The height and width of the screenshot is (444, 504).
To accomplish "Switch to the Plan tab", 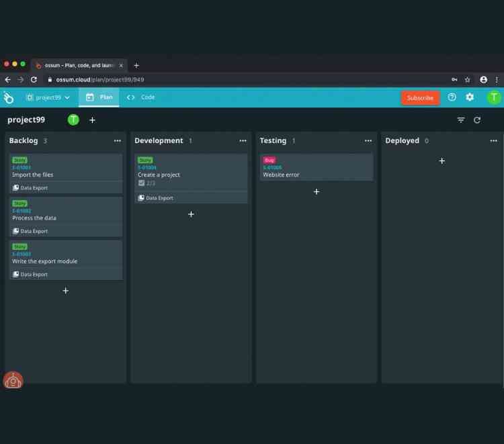I will coord(99,97).
